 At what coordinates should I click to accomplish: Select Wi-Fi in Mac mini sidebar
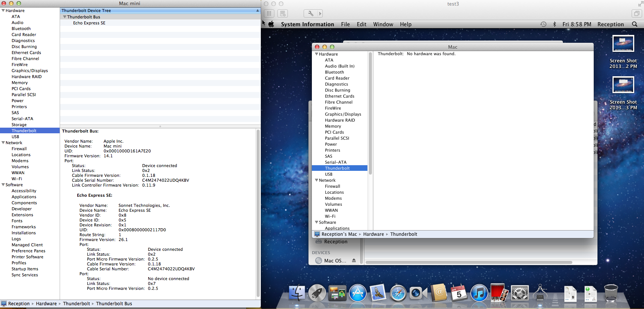pos(17,179)
